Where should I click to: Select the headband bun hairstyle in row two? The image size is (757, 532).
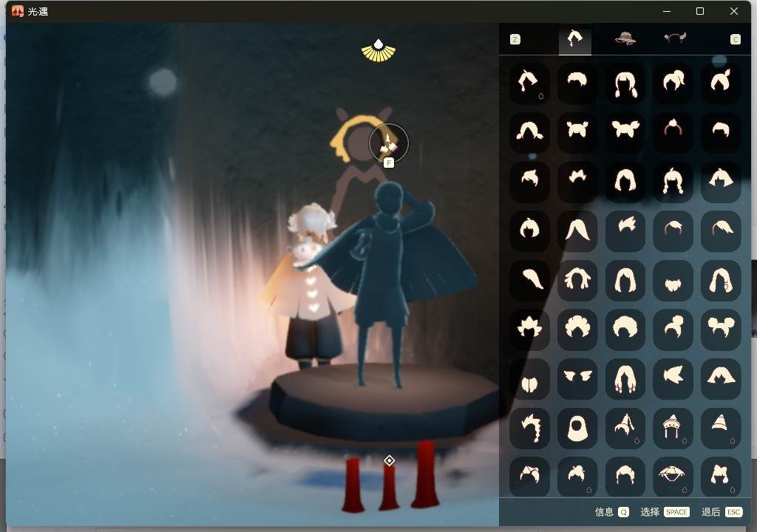coord(673,132)
